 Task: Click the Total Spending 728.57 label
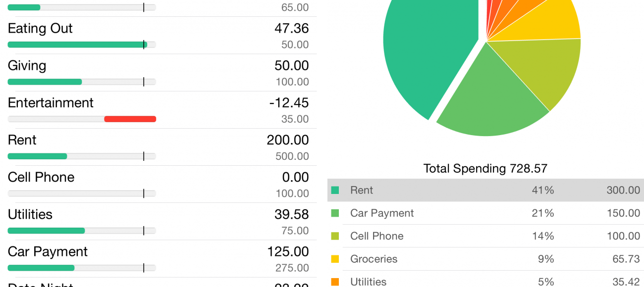(x=485, y=168)
